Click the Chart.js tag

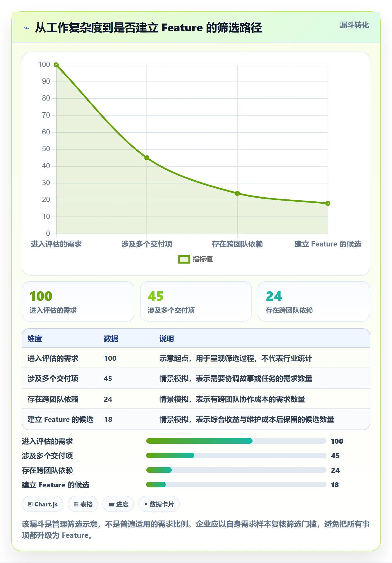(x=43, y=504)
